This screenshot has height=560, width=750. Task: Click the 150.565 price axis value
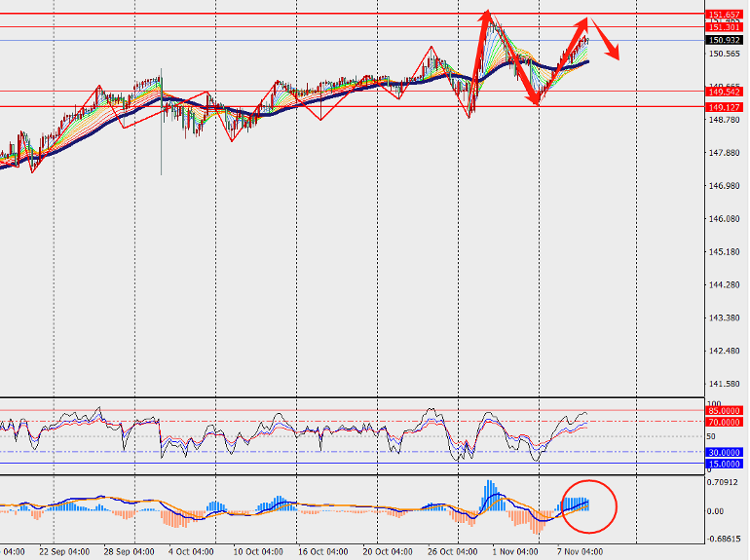click(x=724, y=54)
